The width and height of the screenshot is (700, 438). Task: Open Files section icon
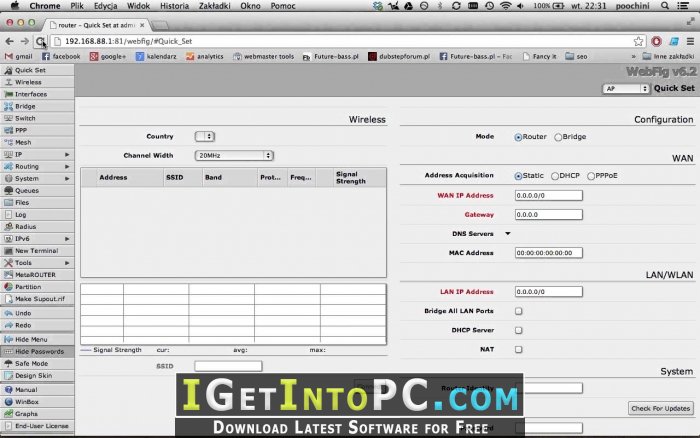coord(8,203)
